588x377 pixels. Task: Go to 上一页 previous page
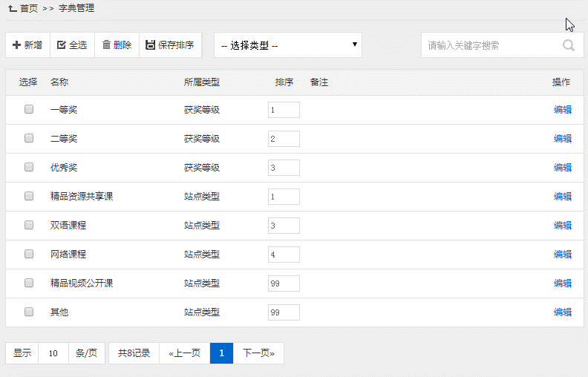(185, 353)
